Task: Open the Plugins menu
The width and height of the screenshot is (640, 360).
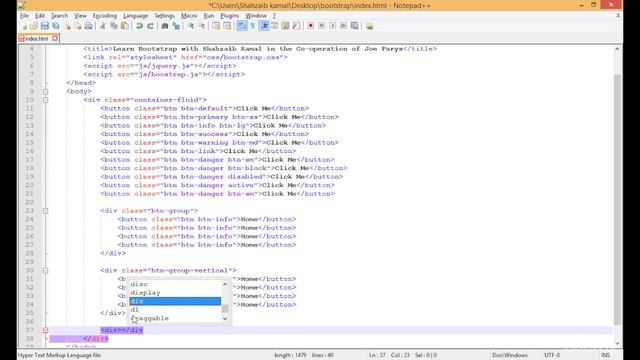Action: click(229, 16)
